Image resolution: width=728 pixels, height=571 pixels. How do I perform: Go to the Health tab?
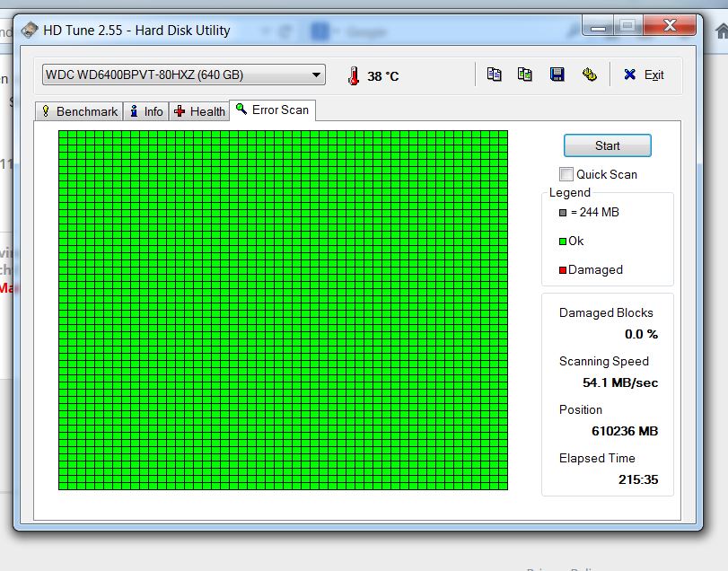[x=199, y=111]
